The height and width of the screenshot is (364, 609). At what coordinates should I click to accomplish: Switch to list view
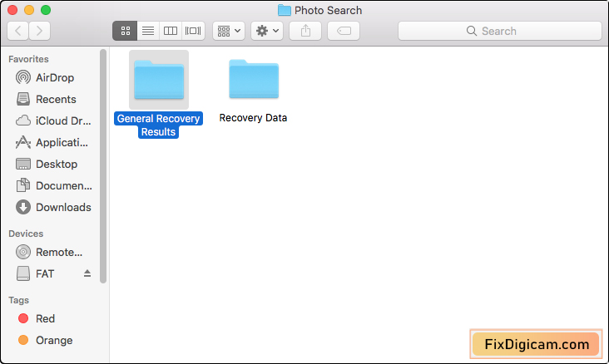tap(148, 31)
